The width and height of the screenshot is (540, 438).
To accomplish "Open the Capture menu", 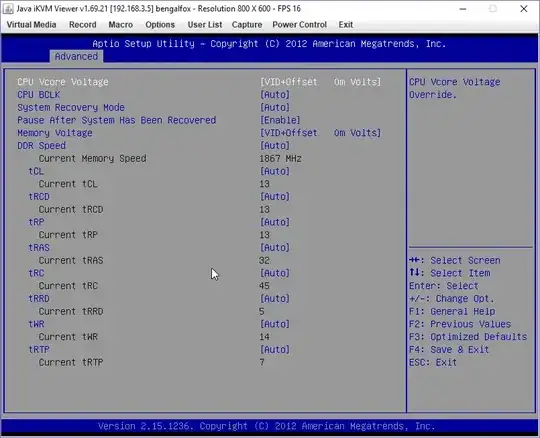I will coord(247,25).
